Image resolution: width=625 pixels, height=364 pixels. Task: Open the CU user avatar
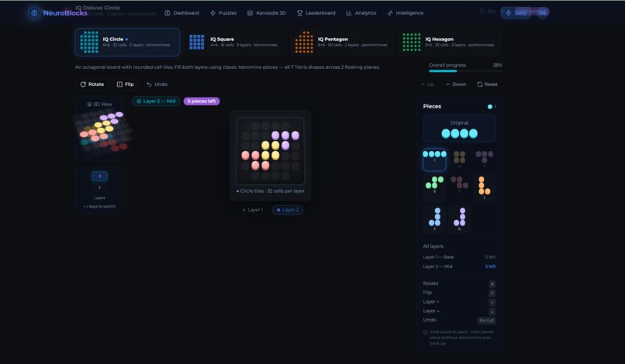(543, 12)
